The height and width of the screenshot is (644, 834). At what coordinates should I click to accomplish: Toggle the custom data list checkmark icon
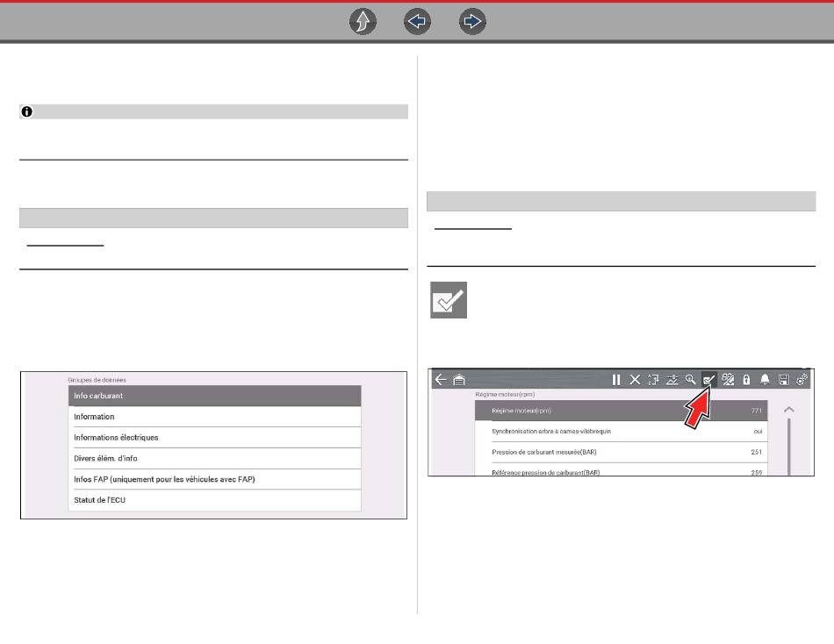coord(709,380)
